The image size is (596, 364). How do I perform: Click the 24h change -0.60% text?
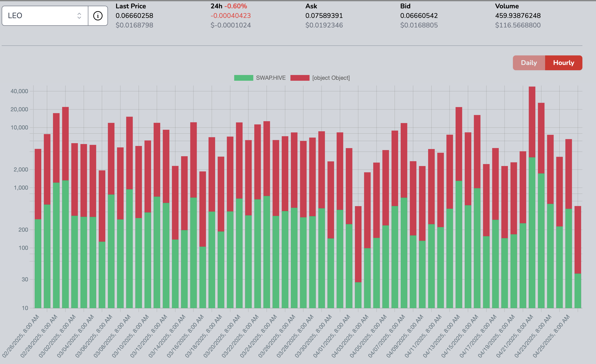click(236, 6)
